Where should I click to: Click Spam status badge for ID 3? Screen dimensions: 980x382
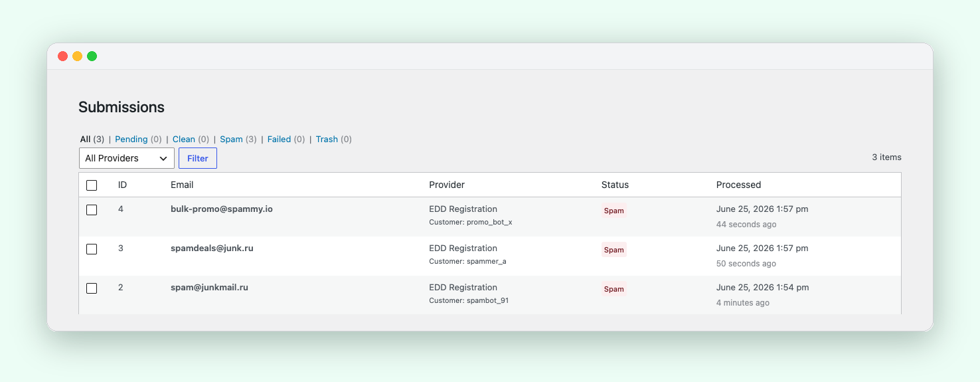[614, 250]
